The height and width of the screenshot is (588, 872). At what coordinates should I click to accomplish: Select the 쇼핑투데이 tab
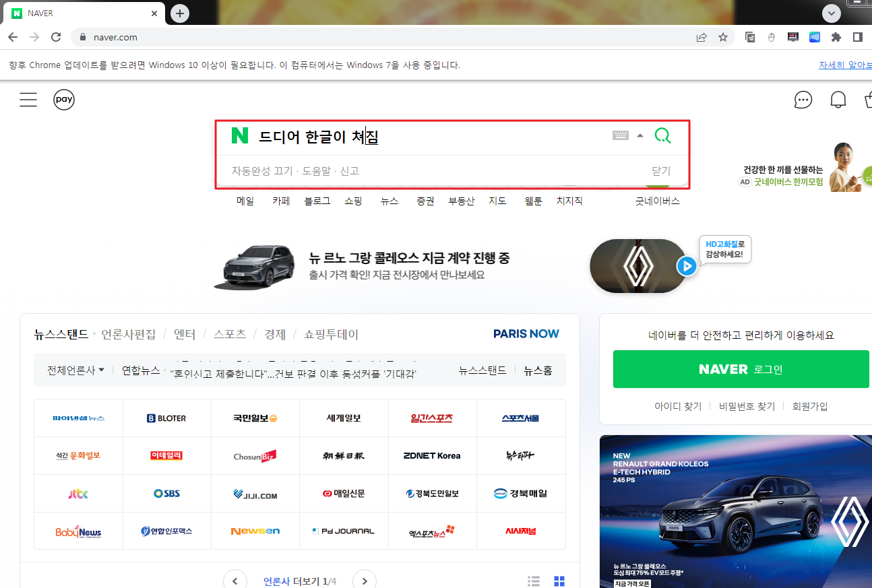pyautogui.click(x=331, y=334)
